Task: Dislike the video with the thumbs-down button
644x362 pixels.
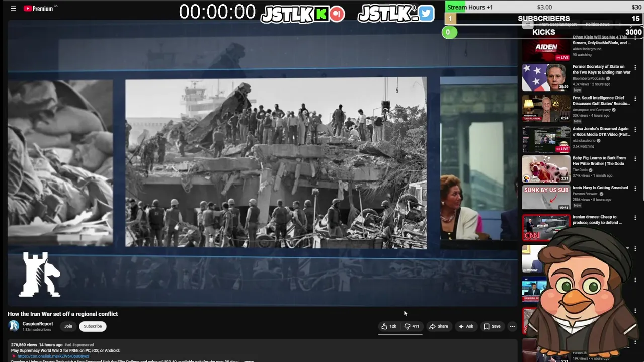Action: pyautogui.click(x=412, y=326)
